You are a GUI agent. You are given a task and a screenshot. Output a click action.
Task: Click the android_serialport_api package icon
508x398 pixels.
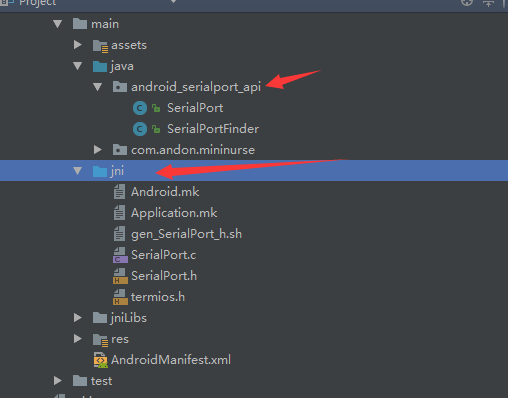pos(120,87)
